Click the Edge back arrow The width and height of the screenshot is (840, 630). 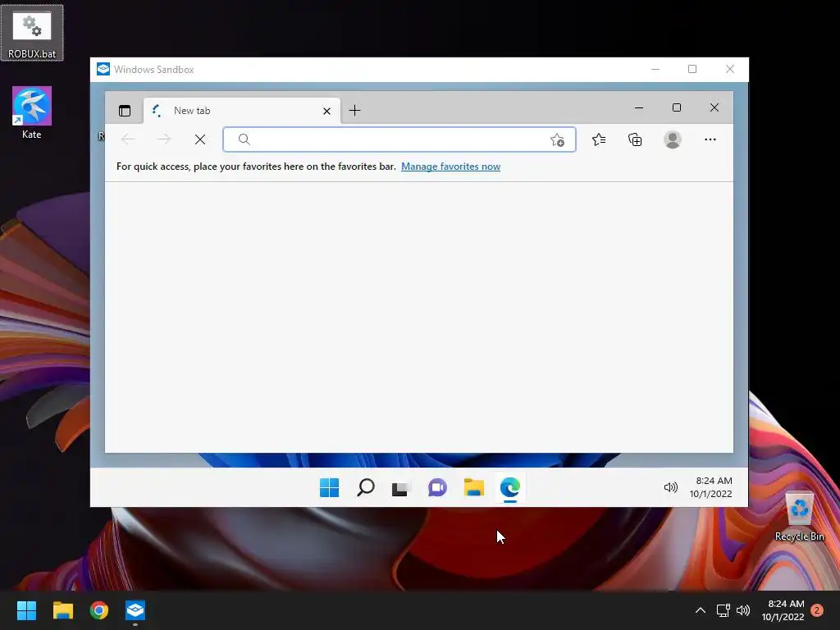tap(128, 139)
